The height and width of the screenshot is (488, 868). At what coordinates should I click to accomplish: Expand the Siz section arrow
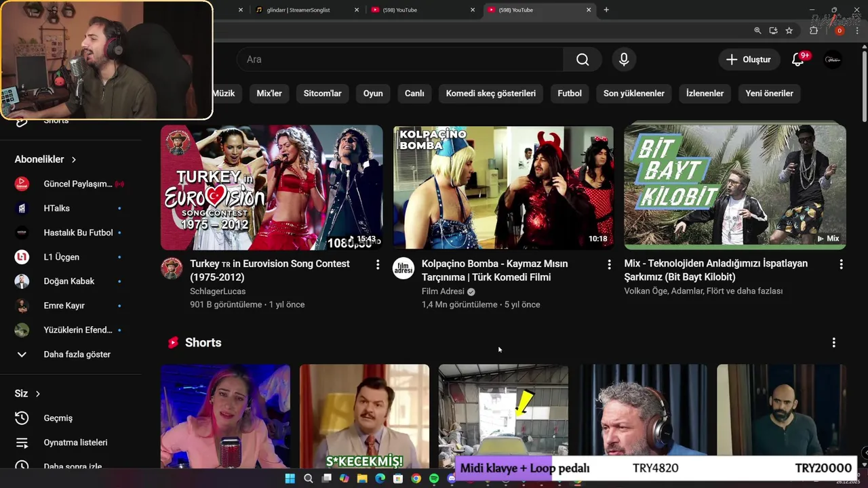[x=38, y=394]
